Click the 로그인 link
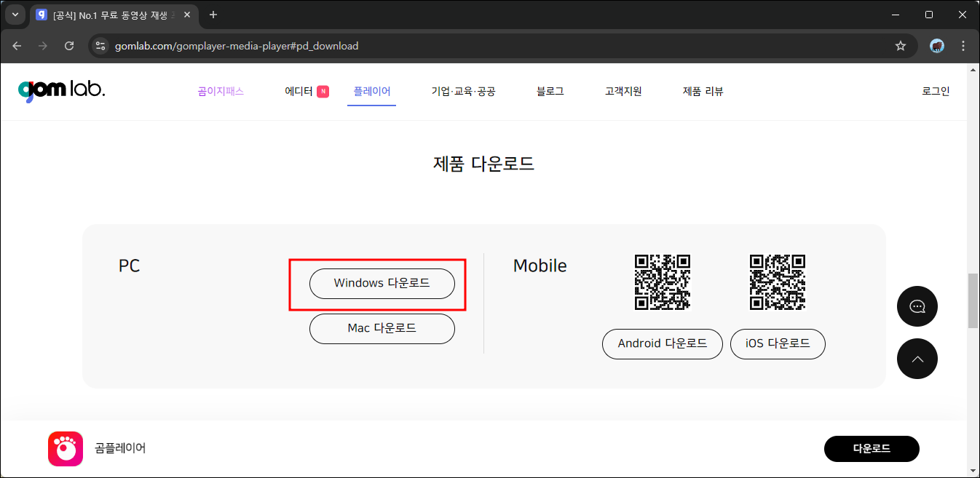The image size is (980, 478). click(x=936, y=91)
